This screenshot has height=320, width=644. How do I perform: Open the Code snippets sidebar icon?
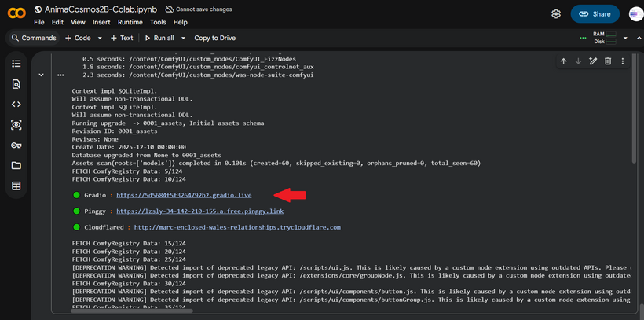coord(16,105)
